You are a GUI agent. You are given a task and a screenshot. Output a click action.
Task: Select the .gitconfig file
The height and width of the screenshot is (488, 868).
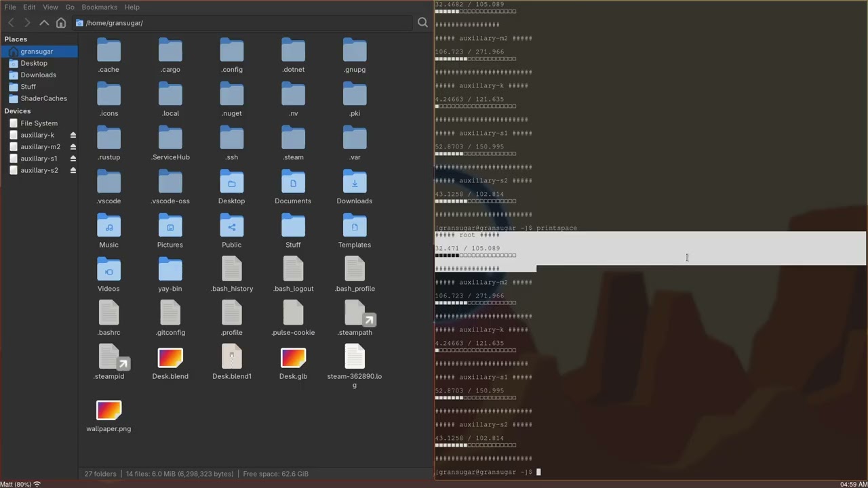click(170, 314)
